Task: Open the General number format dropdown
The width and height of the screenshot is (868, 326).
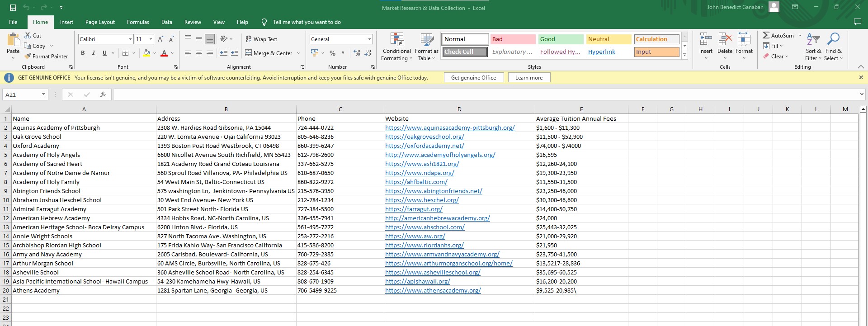Action: (x=369, y=39)
